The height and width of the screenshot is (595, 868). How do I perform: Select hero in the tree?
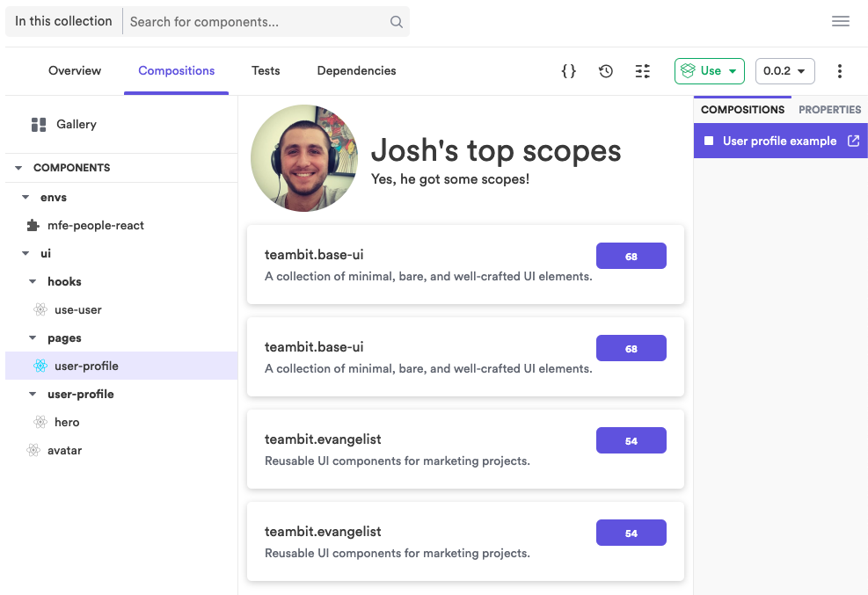67,422
